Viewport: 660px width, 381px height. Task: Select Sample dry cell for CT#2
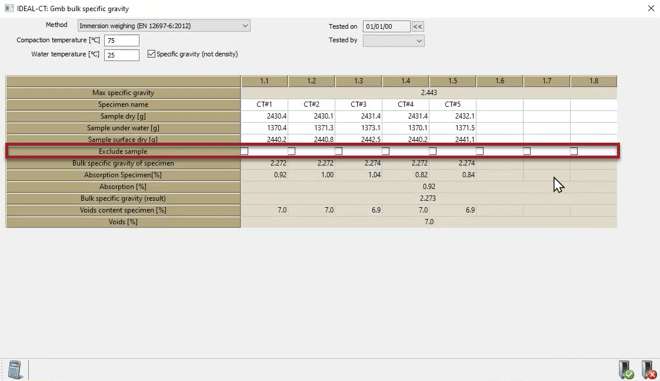tap(311, 116)
